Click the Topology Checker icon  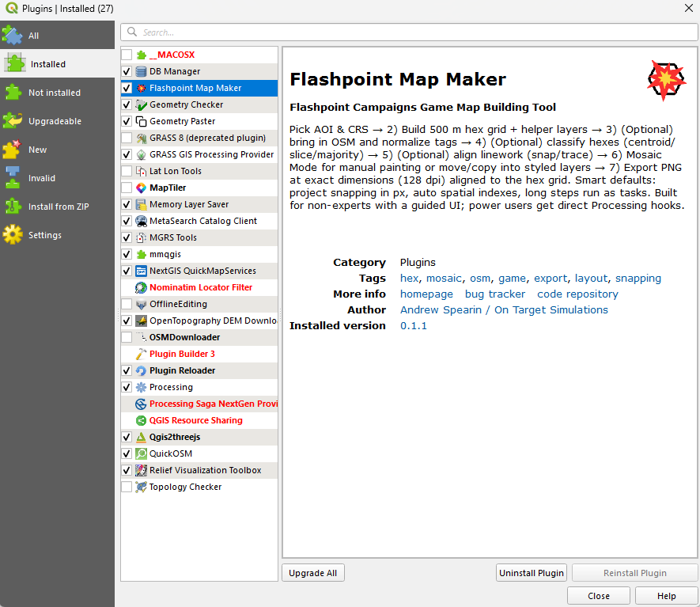point(141,487)
